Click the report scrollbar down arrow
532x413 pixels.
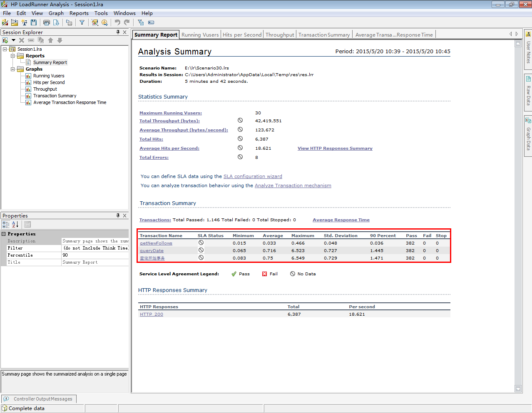[518, 389]
